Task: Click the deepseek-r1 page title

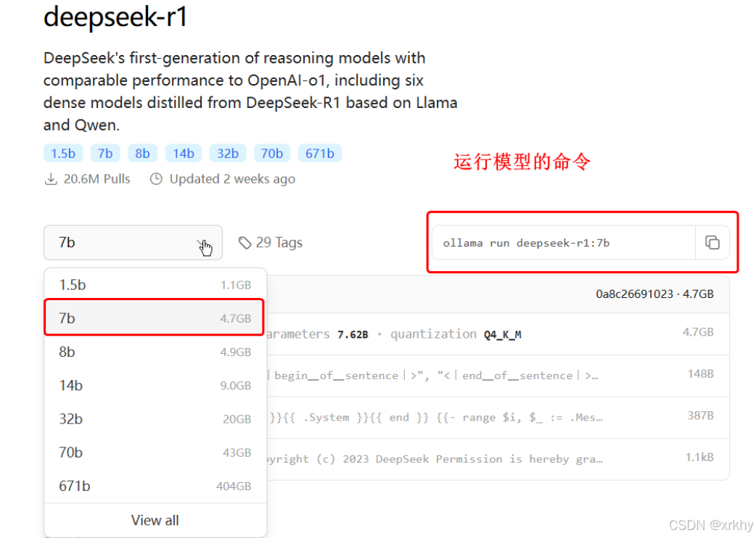Action: [x=115, y=17]
